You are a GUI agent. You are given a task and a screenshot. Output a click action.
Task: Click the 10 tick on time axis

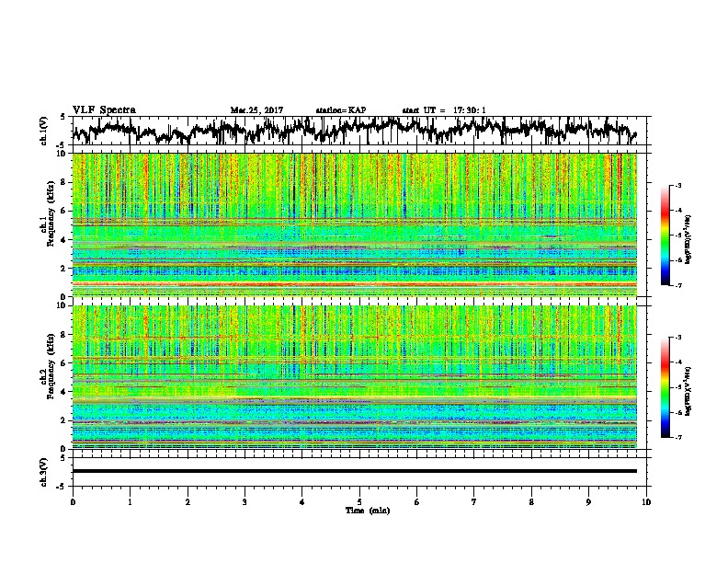coord(646,502)
